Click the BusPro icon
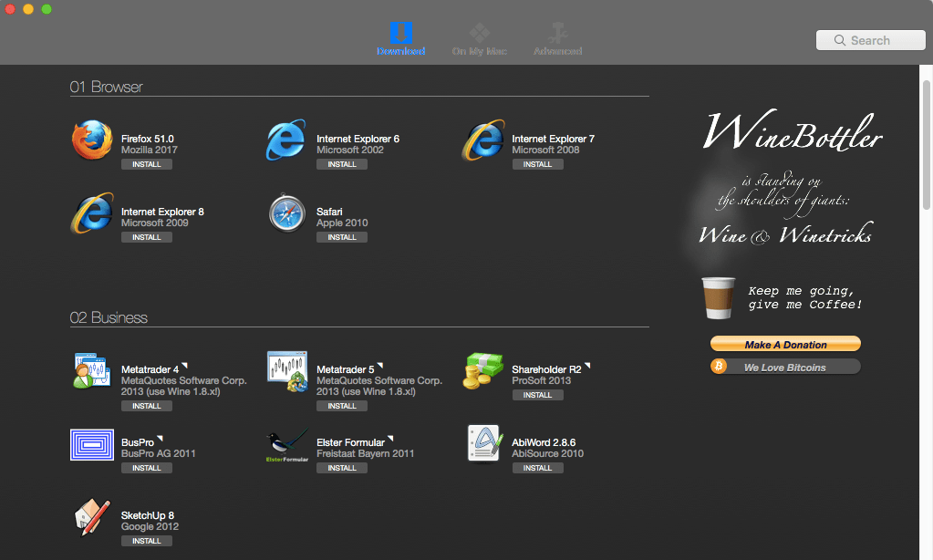This screenshot has height=560, width=933. coord(92,444)
